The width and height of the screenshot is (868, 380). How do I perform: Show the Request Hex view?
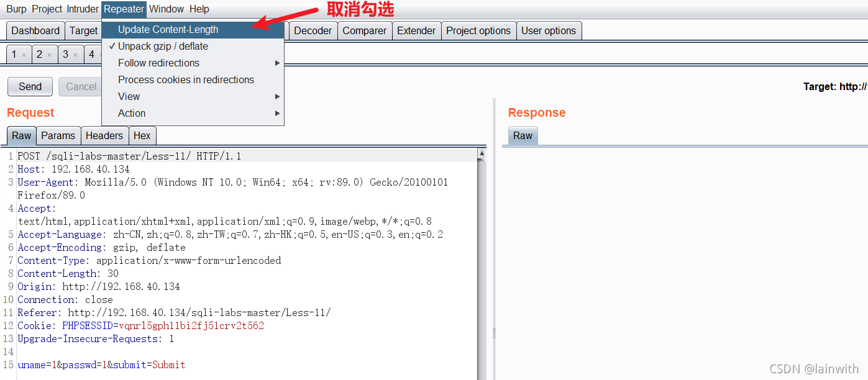(x=142, y=136)
